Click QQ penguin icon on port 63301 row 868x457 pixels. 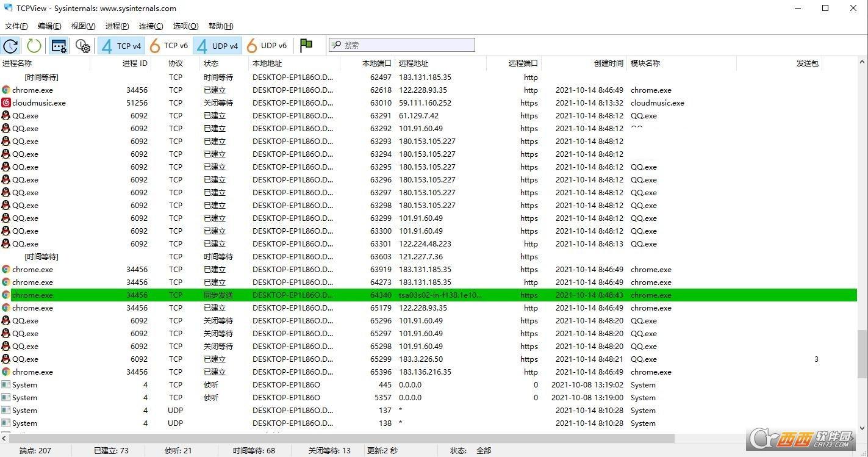pyautogui.click(x=6, y=243)
